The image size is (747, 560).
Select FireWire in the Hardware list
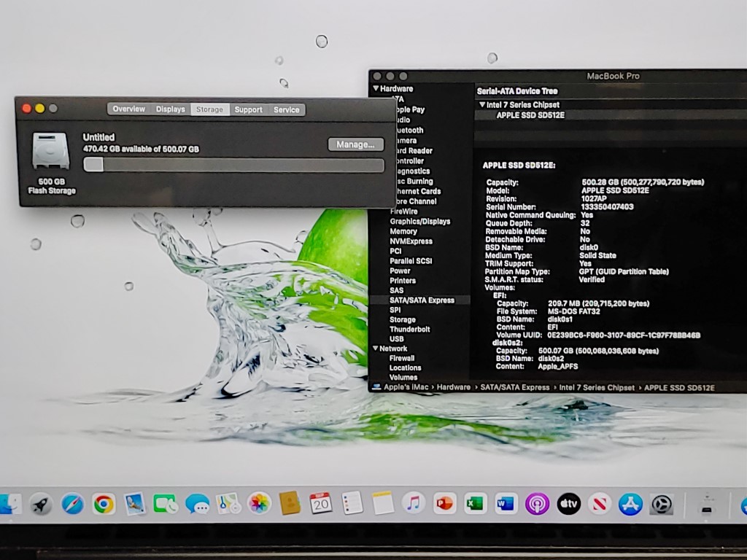pyautogui.click(x=403, y=211)
